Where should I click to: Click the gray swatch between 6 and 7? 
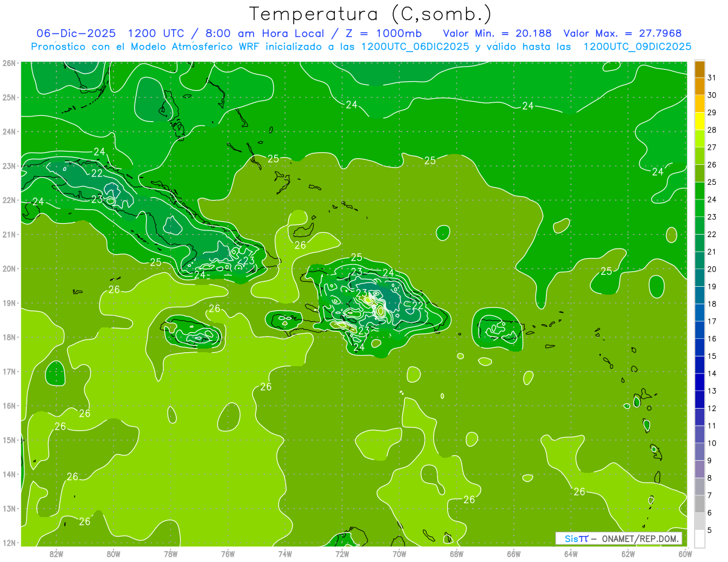[x=699, y=504]
